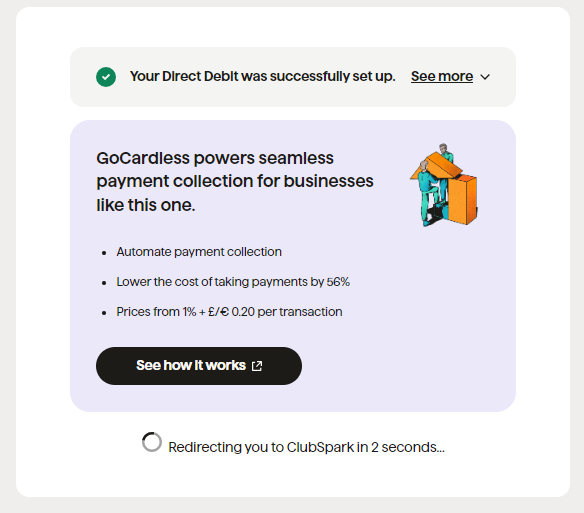Click the green success checkmark icon
This screenshot has width=584, height=513.
(106, 77)
